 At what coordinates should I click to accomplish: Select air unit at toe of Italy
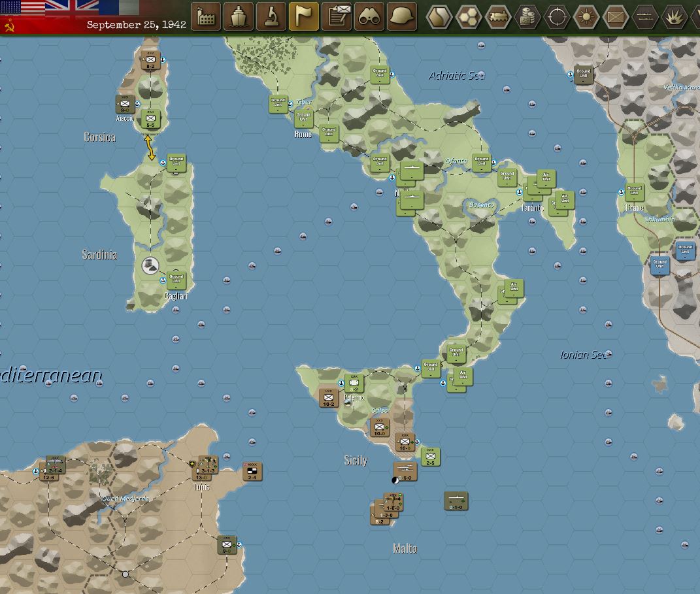(463, 376)
